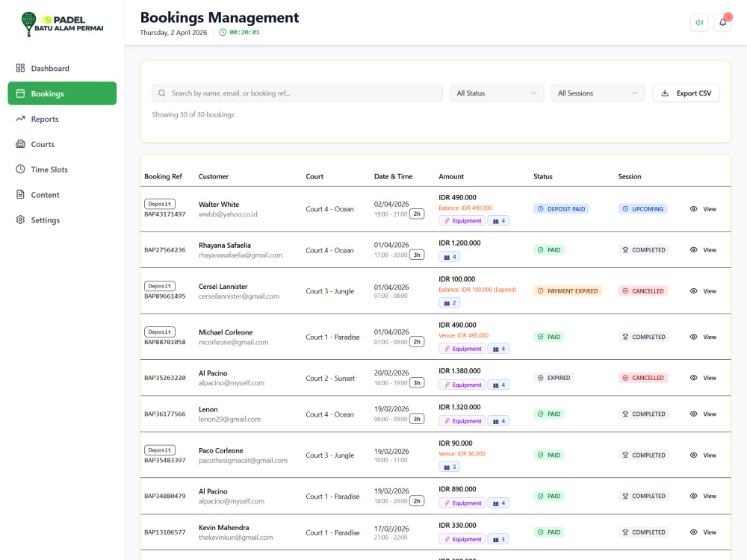Click the green timer clock icon
The width and height of the screenshot is (747, 560).
point(223,32)
